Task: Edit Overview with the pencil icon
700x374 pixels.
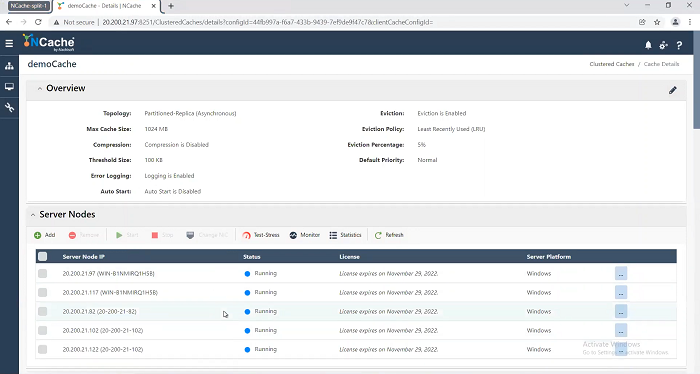Action: (x=673, y=90)
